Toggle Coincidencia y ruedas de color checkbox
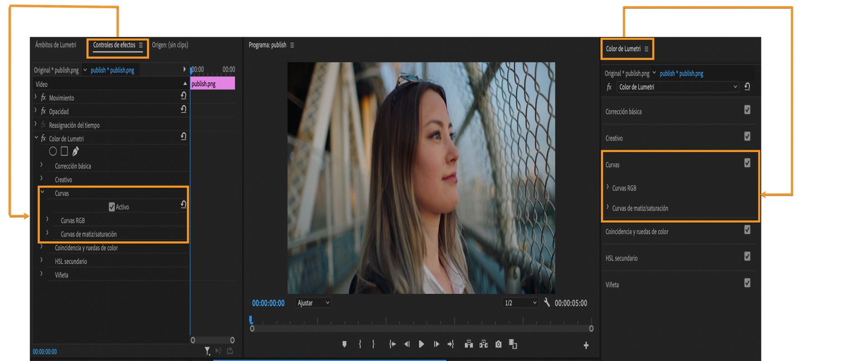This screenshot has height=361, width=868. pos(747,230)
